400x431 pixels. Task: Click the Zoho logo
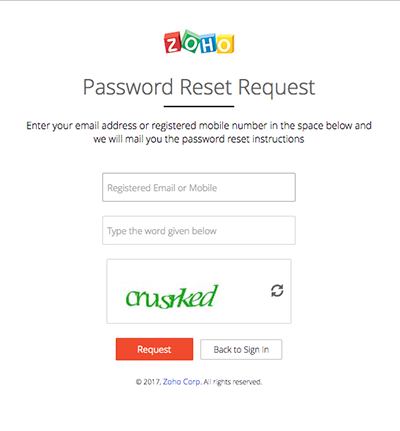[x=199, y=42]
